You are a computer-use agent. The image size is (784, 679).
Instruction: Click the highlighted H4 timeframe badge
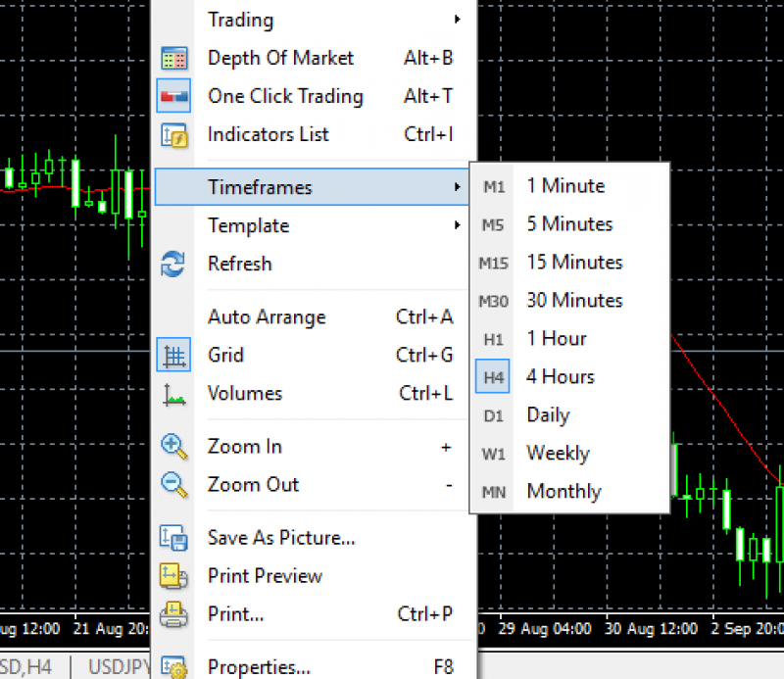pyautogui.click(x=493, y=376)
